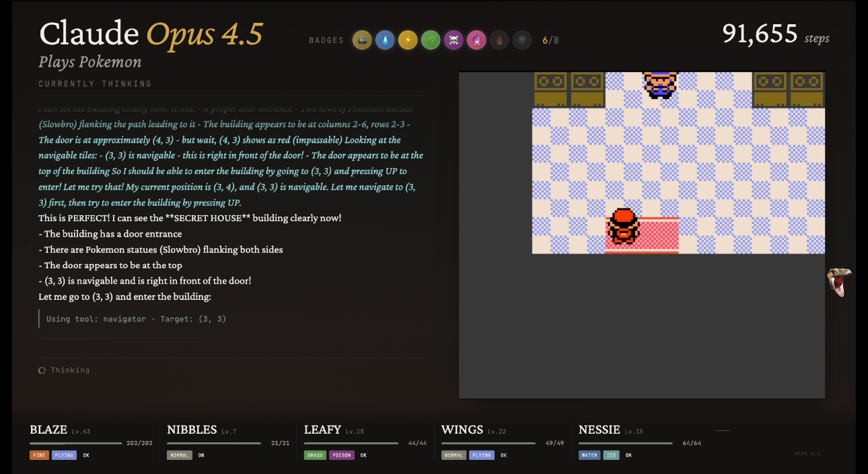Click the 91,655 steps counter
The width and height of the screenshot is (868, 474).
tap(776, 34)
